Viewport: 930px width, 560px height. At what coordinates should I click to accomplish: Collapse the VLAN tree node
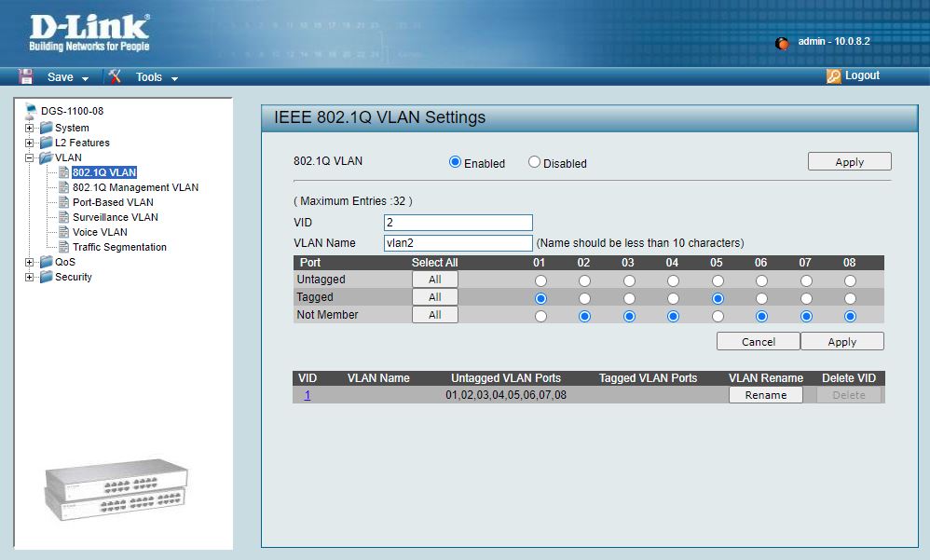[x=30, y=157]
